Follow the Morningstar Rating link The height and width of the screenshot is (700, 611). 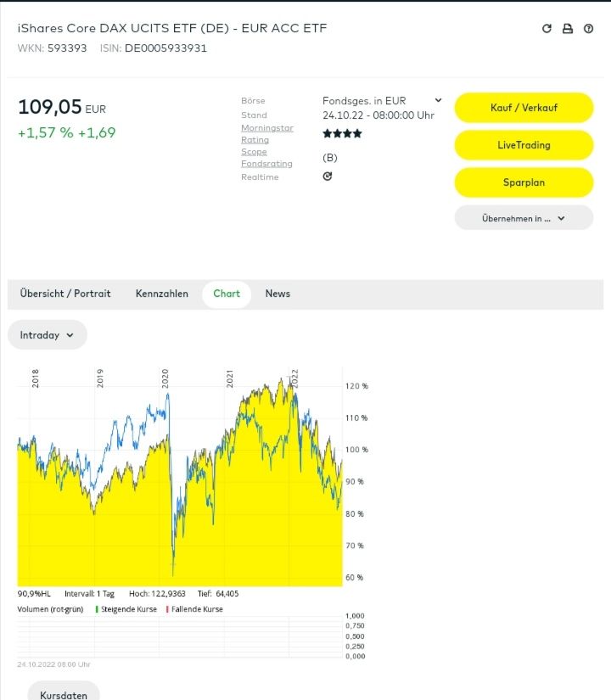pos(267,134)
